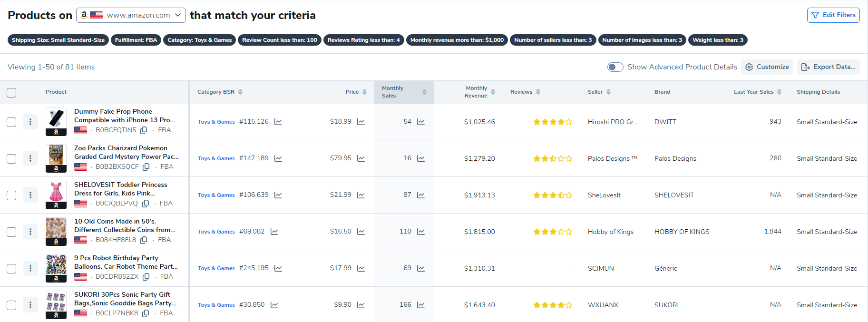Viewport: 868px width, 322px height.
Task: Open price history chart for Zoo Packs Charizard
Action: (x=361, y=158)
